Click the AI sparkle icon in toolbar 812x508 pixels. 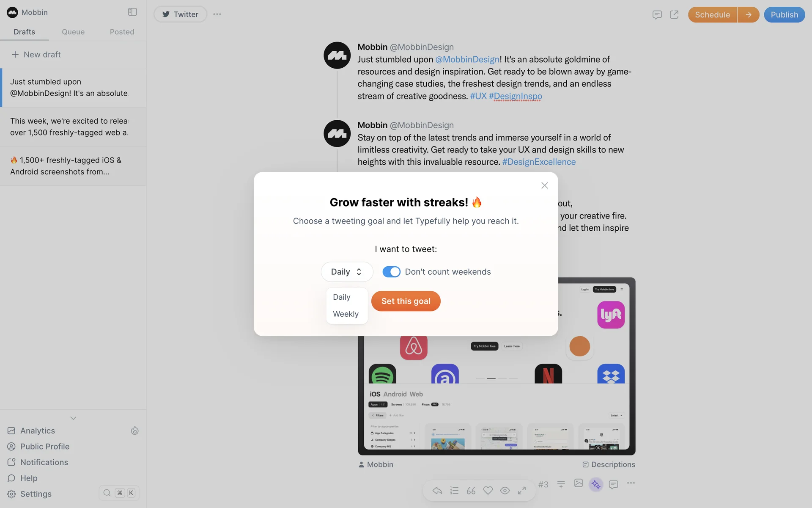pos(596,484)
